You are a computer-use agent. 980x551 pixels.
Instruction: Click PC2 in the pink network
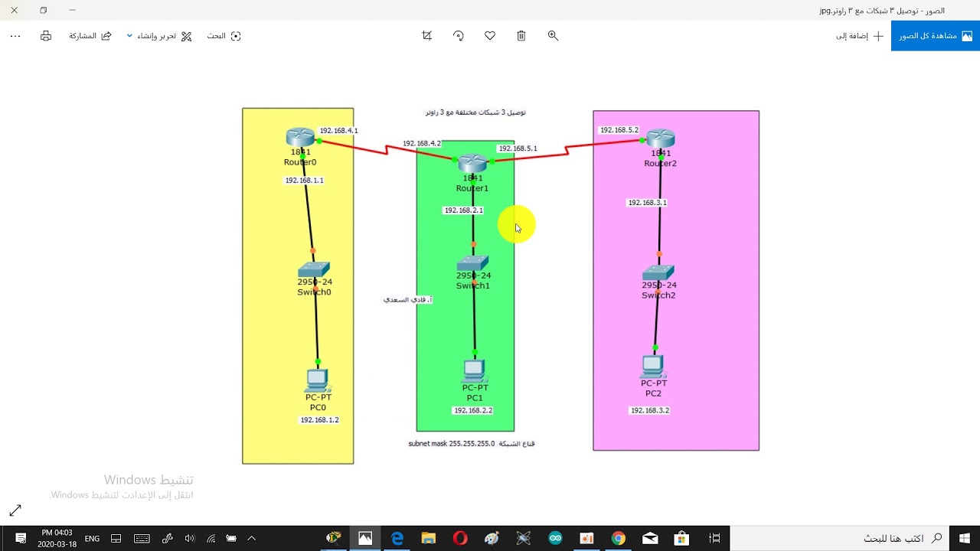click(x=653, y=367)
